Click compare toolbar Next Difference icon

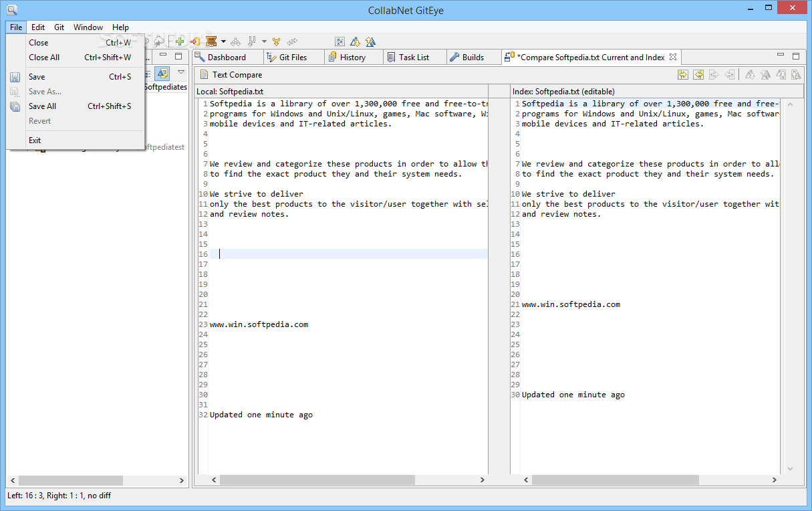tap(750, 74)
